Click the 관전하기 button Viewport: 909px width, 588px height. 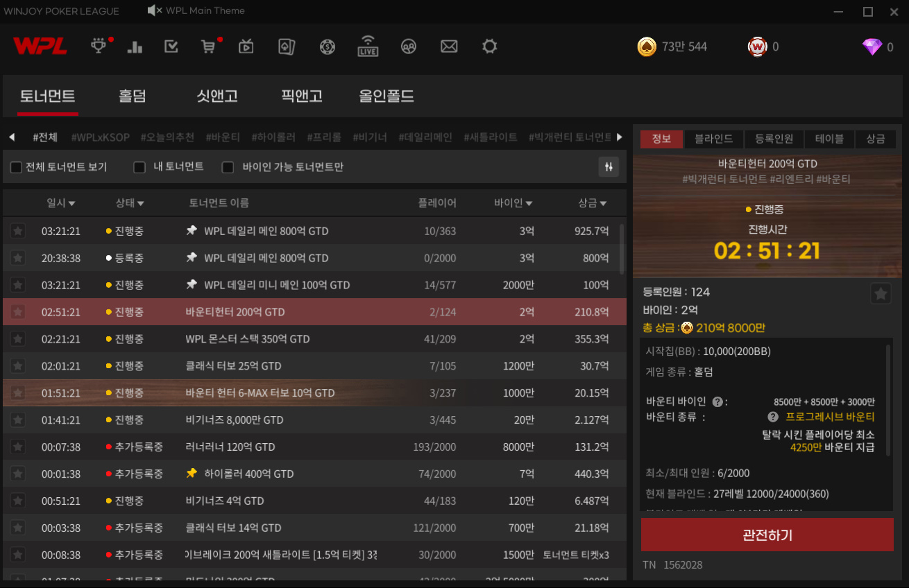(x=767, y=535)
